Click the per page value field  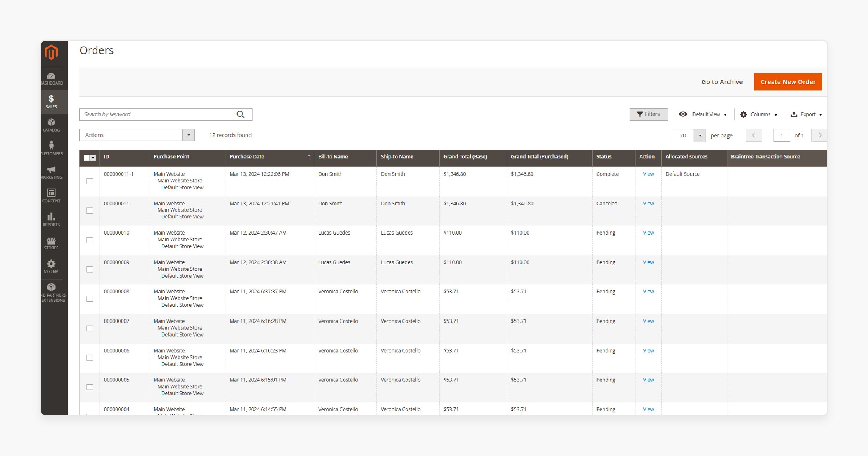[683, 136]
